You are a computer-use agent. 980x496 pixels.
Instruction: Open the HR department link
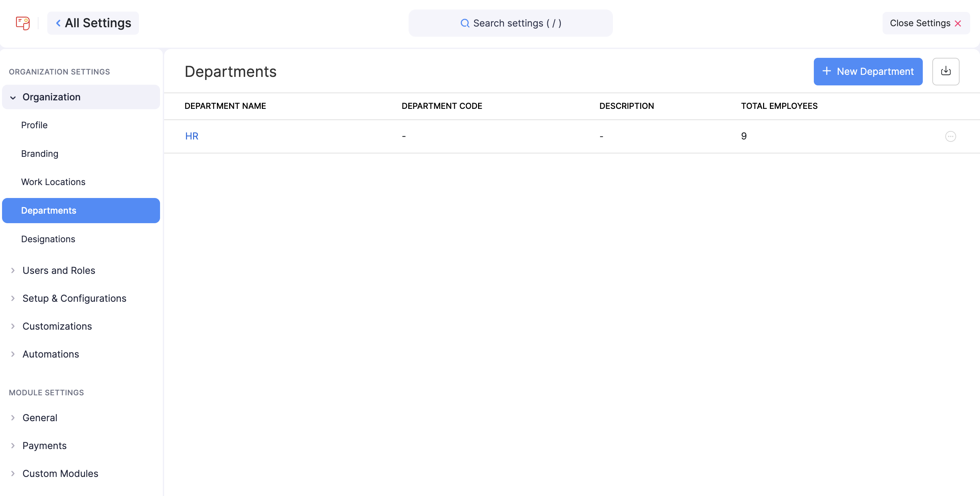191,136
